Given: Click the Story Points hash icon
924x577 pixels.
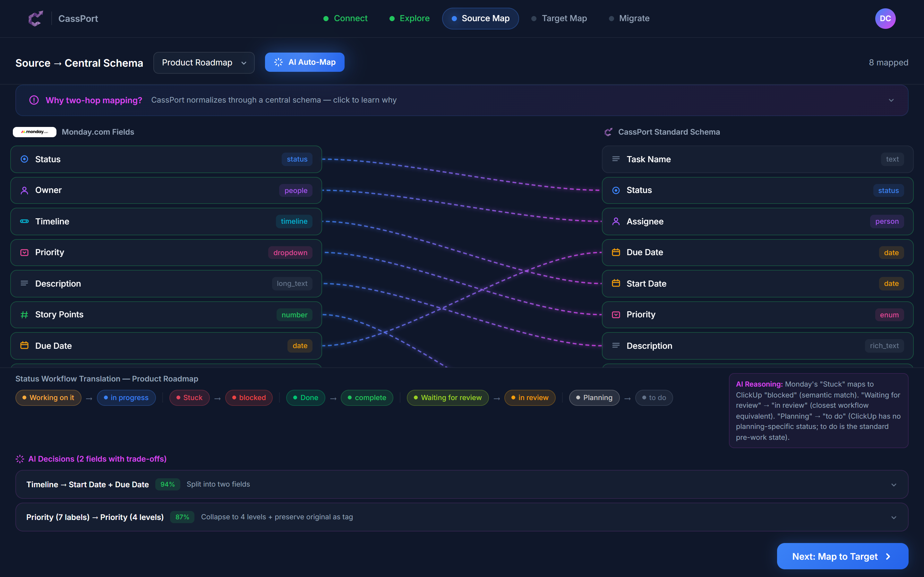Looking at the screenshot, I should point(24,314).
